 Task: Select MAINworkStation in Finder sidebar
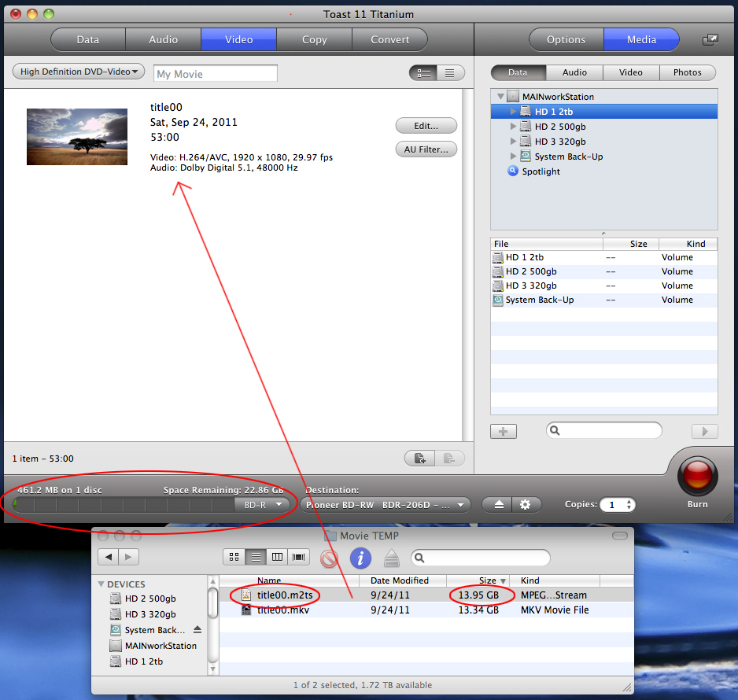click(153, 646)
